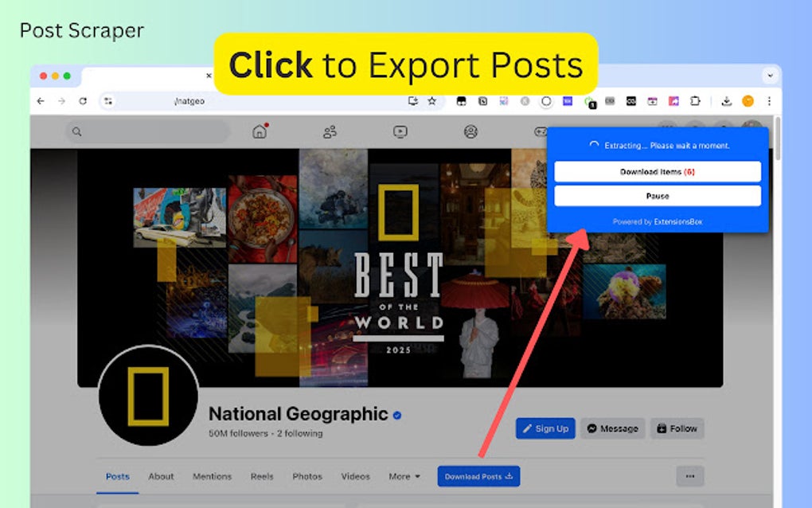Viewport: 812px width, 508px height.
Task: Switch to the About tab
Action: tap(161, 476)
